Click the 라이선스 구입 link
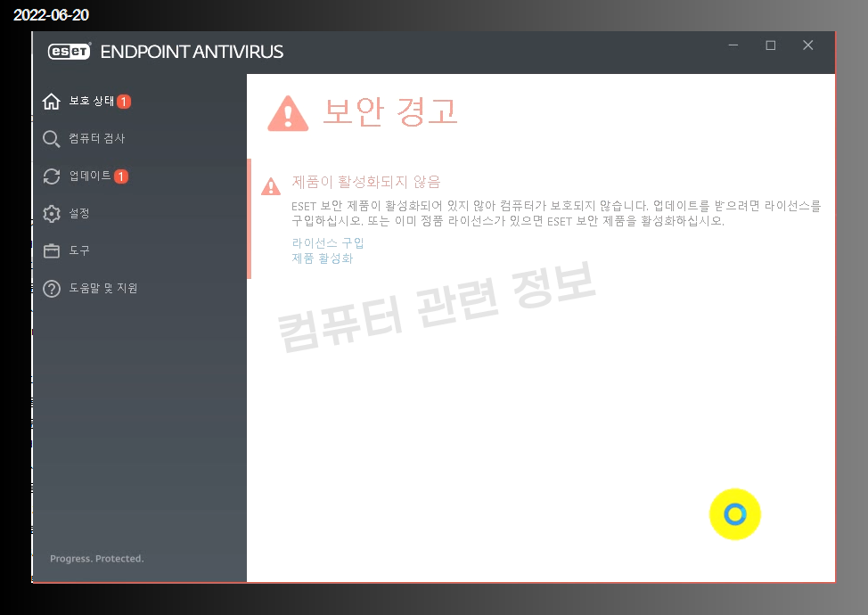 coord(328,243)
